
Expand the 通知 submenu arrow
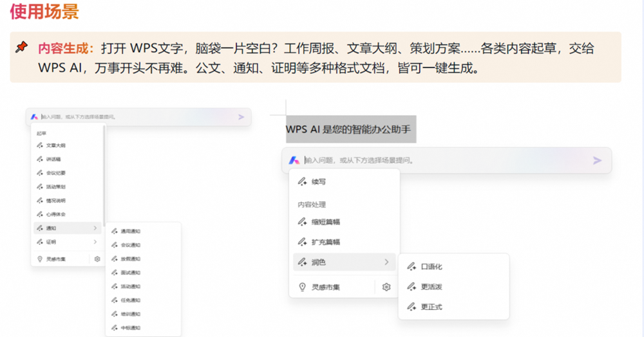pos(95,228)
